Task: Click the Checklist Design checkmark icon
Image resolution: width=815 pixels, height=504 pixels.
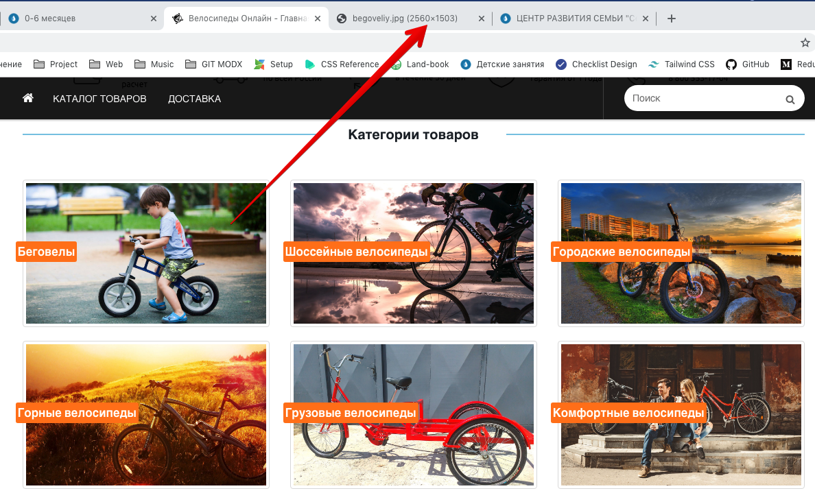Action: pyautogui.click(x=561, y=64)
